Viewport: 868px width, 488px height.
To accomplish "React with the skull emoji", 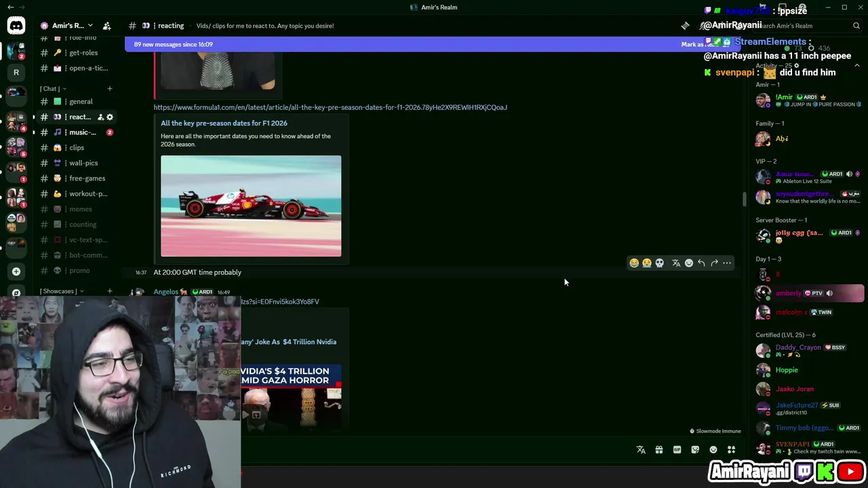I will point(660,263).
